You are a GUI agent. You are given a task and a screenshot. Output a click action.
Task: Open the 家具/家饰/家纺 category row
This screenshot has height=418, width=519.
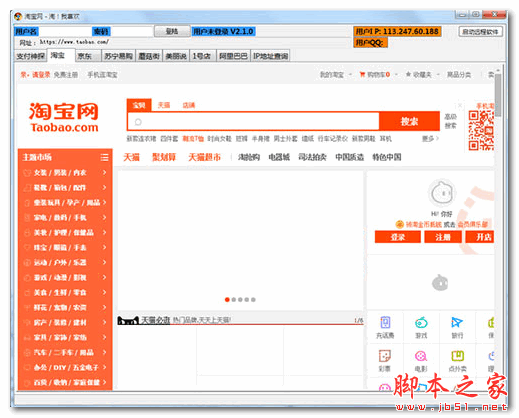coord(65,337)
